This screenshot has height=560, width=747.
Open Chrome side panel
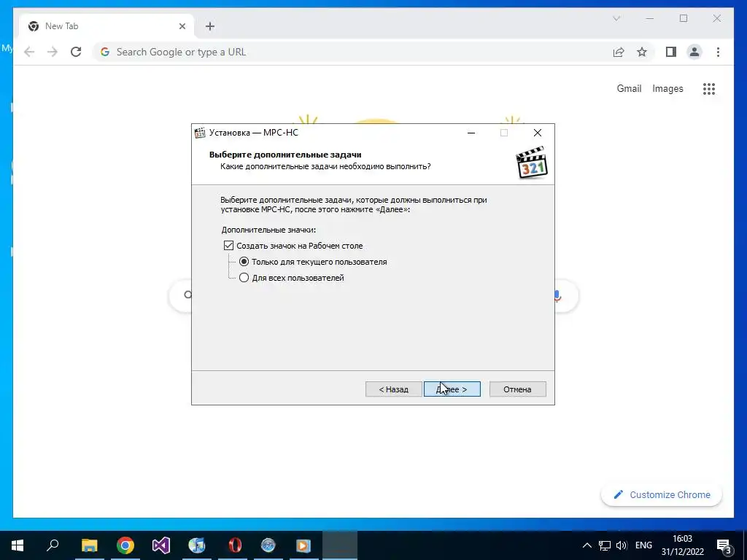(671, 52)
